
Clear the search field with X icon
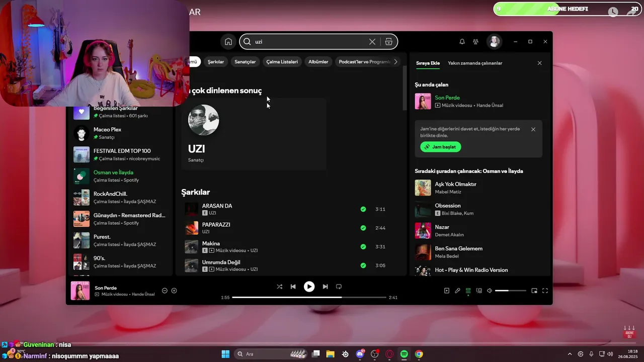[372, 42]
